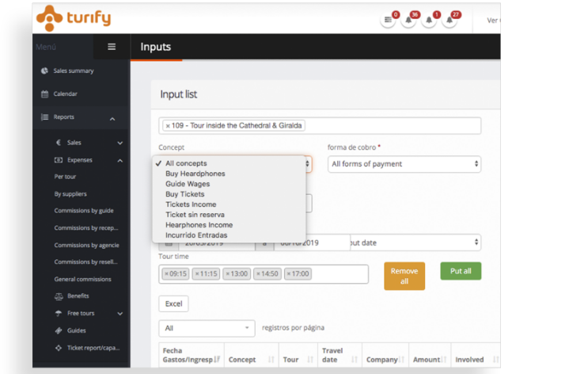Click the umbrella icon next to Free tours
The height and width of the screenshot is (374, 588).
pos(59,313)
